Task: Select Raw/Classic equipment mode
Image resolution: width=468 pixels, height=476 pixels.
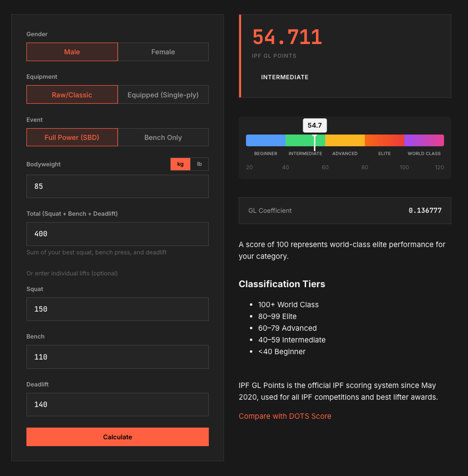Action: (72, 94)
